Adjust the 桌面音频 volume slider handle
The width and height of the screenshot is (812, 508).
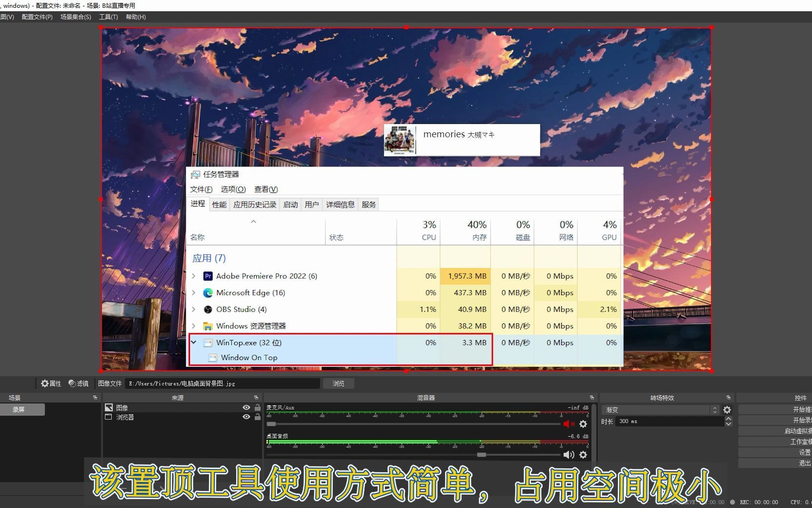click(x=482, y=455)
